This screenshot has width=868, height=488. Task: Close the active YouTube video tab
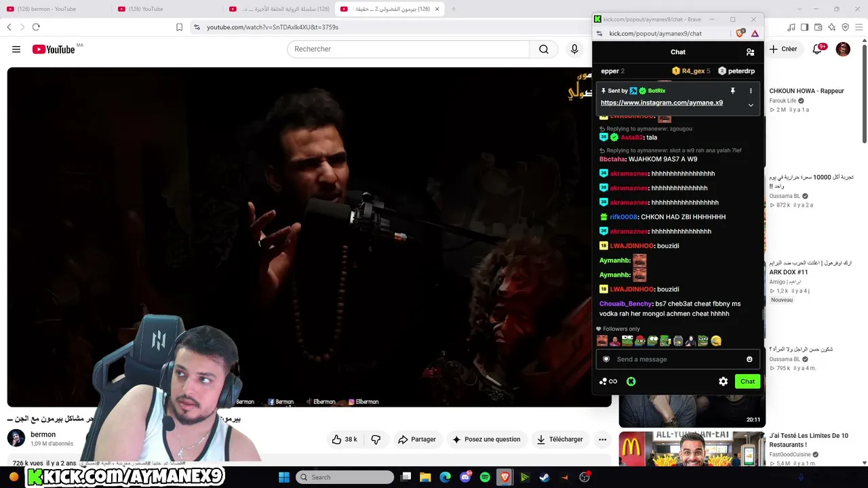click(437, 9)
